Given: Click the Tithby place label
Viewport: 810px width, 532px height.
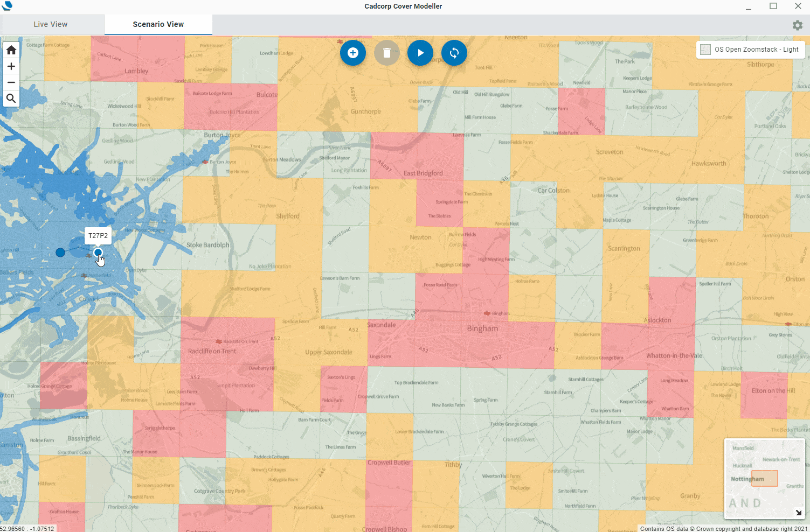Looking at the screenshot, I should point(453,465).
